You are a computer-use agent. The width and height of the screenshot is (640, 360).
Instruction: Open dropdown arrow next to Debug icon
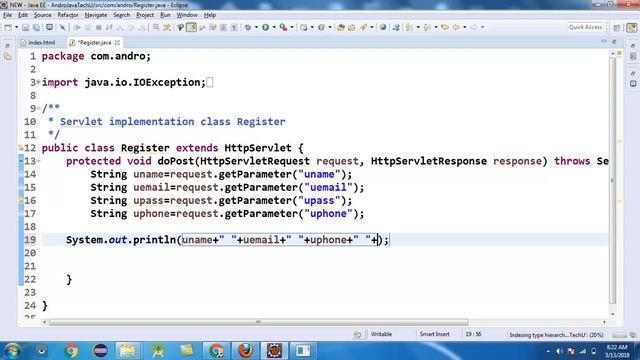[x=256, y=27]
